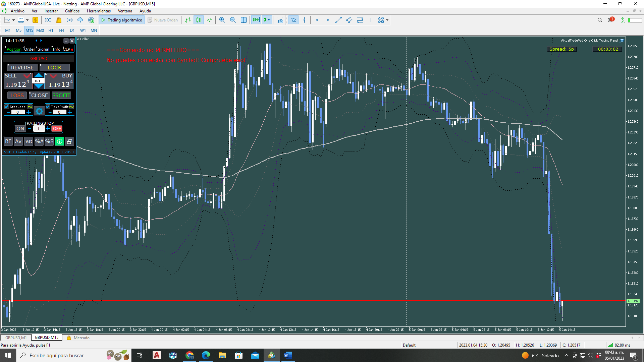Image resolution: width=644 pixels, height=362 pixels.
Task: Toggle the TakeProfit checkbox
Action: [x=48, y=107]
